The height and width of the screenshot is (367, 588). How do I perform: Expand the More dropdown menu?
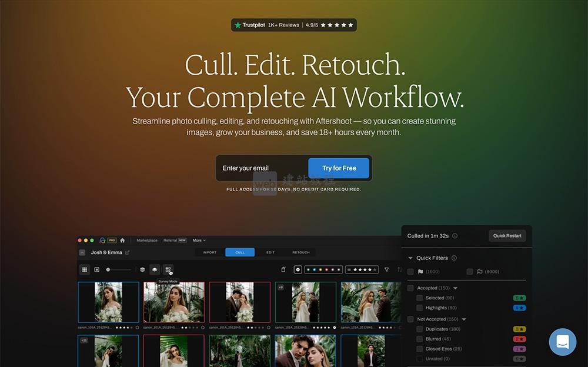[199, 241]
